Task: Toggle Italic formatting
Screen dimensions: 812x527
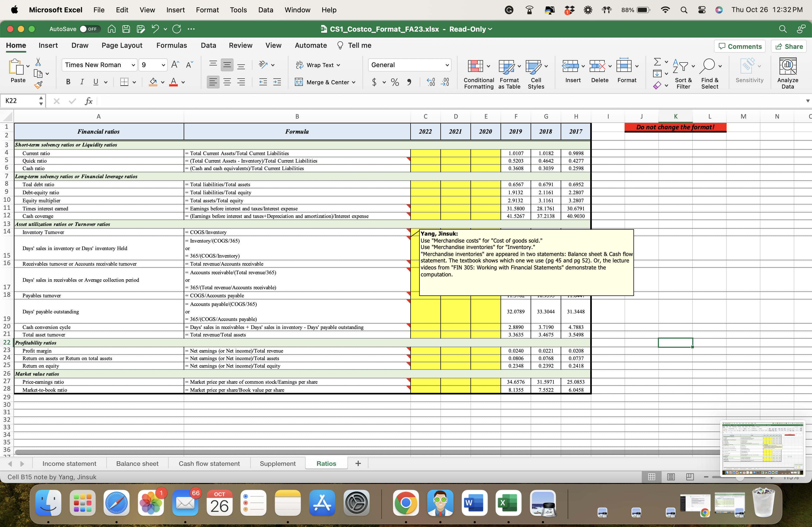Action: click(x=82, y=82)
